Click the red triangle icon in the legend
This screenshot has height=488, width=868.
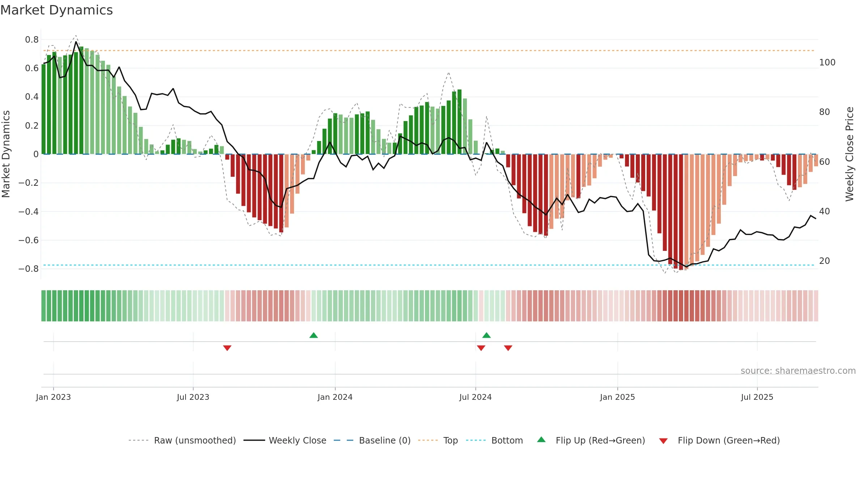pyautogui.click(x=663, y=441)
